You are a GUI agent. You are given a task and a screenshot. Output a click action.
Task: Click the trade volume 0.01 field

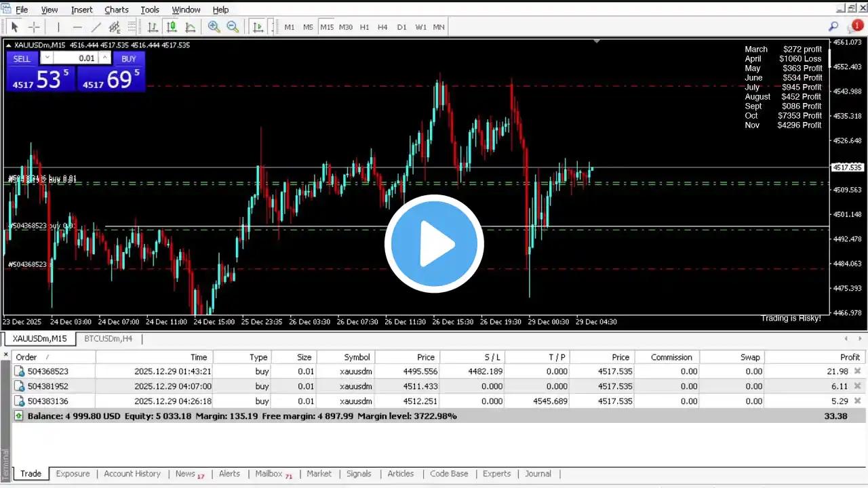76,58
